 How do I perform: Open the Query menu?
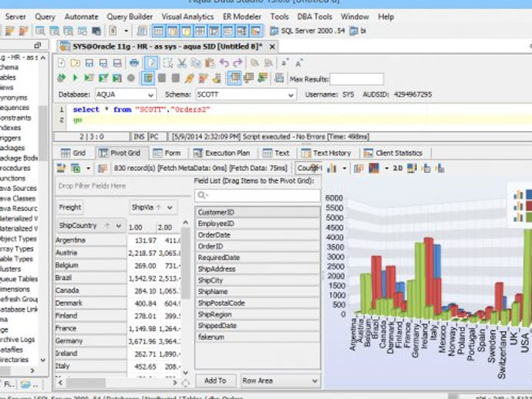click(45, 17)
